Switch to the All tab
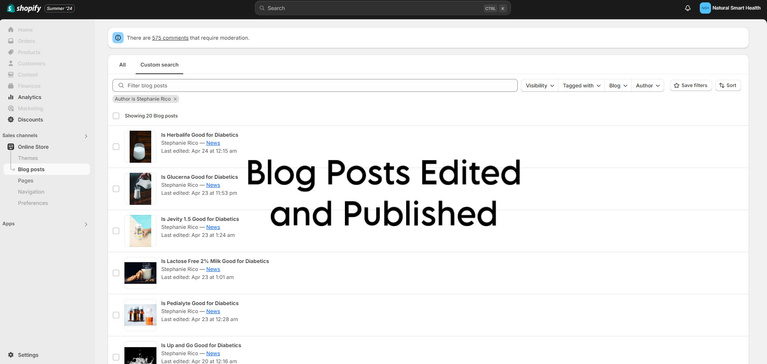The image size is (767, 364). click(122, 65)
